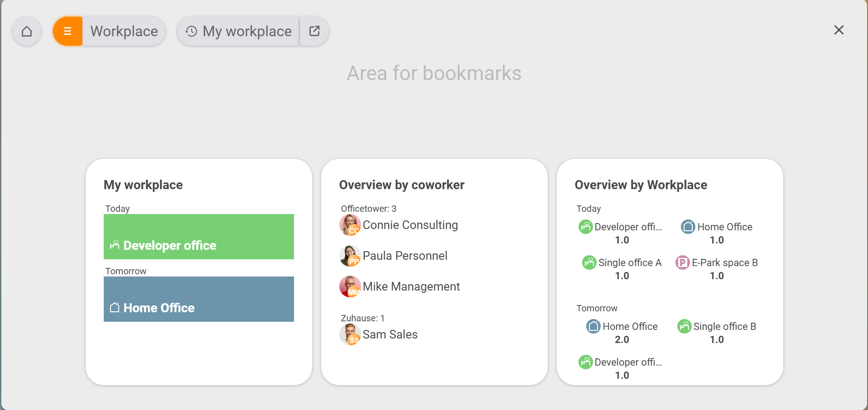This screenshot has width=868, height=410.
Task: Click the house icon in Home Office tile
Action: [x=115, y=307]
